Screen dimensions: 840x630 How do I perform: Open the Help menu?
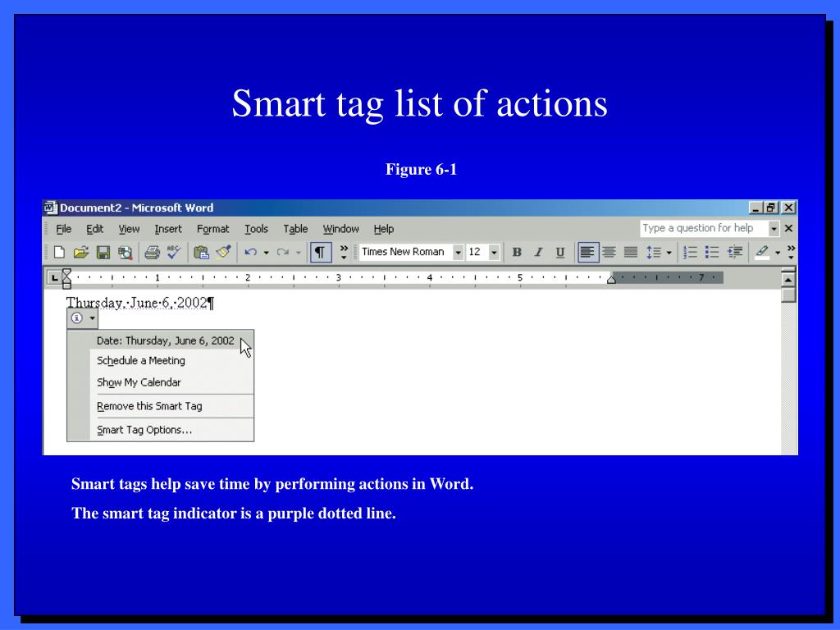point(384,229)
